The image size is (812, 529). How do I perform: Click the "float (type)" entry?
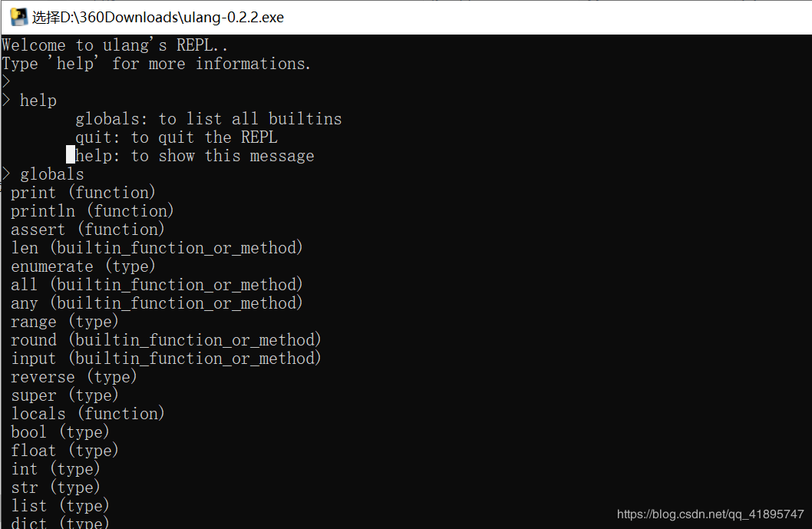(x=64, y=451)
